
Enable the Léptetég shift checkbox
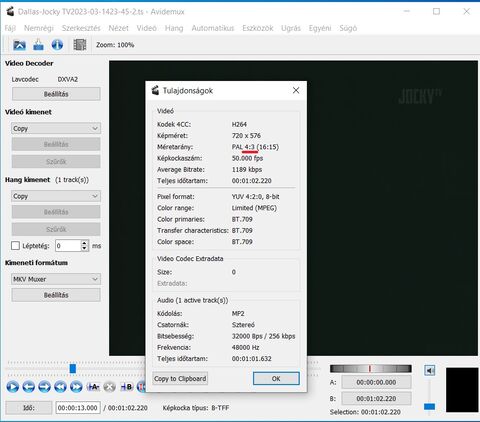click(x=15, y=246)
